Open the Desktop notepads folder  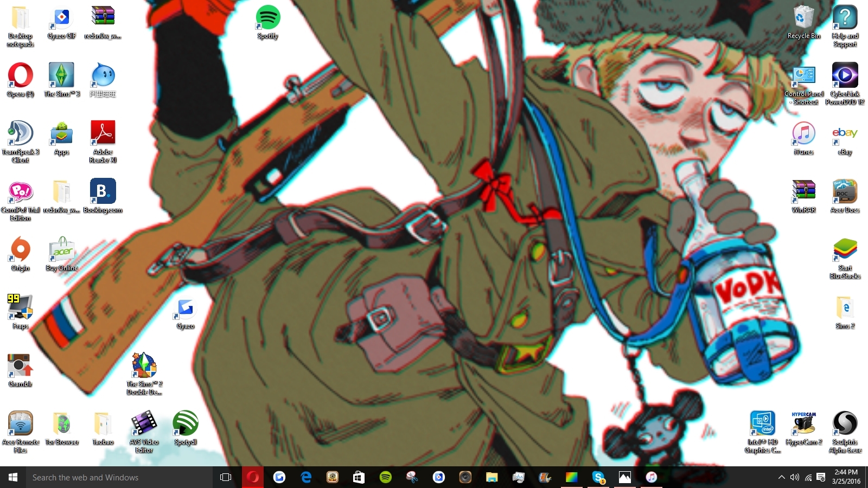click(x=21, y=25)
